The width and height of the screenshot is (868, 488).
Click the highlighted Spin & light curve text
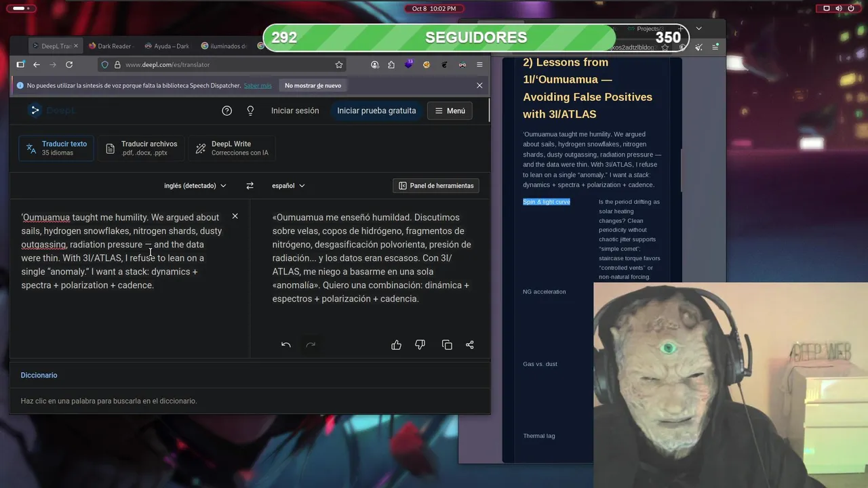[547, 202]
